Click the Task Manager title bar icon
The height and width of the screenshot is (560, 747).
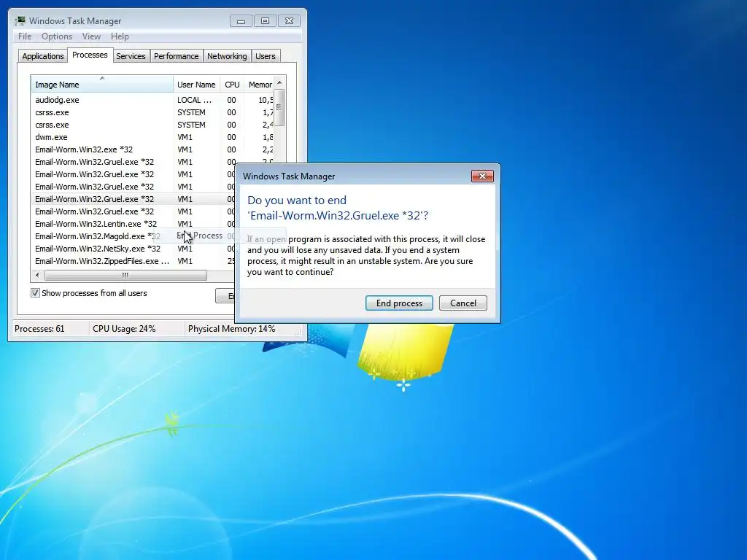[20, 20]
